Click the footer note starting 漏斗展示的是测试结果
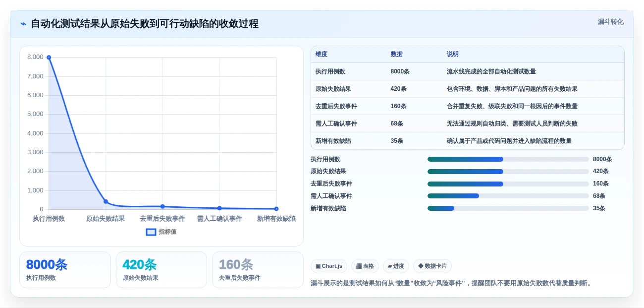Image resolution: width=644 pixels, height=308 pixels. (452, 283)
